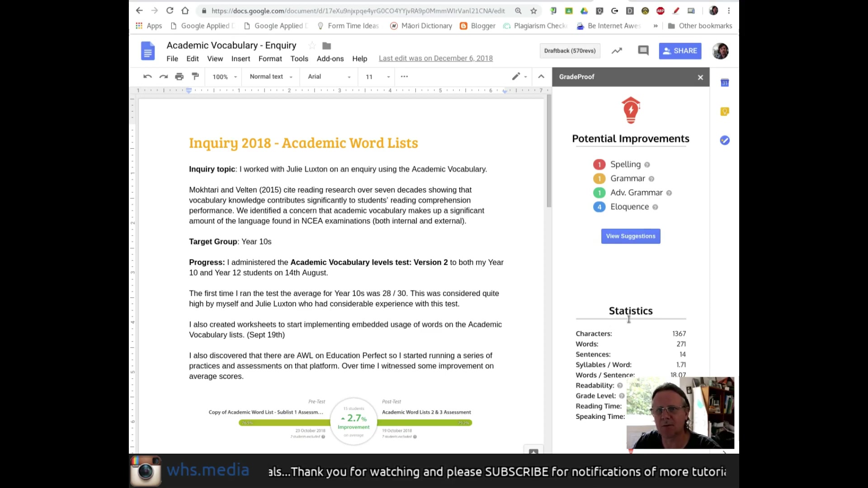Viewport: 868px width, 488px height.
Task: Select the paint format roller icon
Action: pos(195,76)
